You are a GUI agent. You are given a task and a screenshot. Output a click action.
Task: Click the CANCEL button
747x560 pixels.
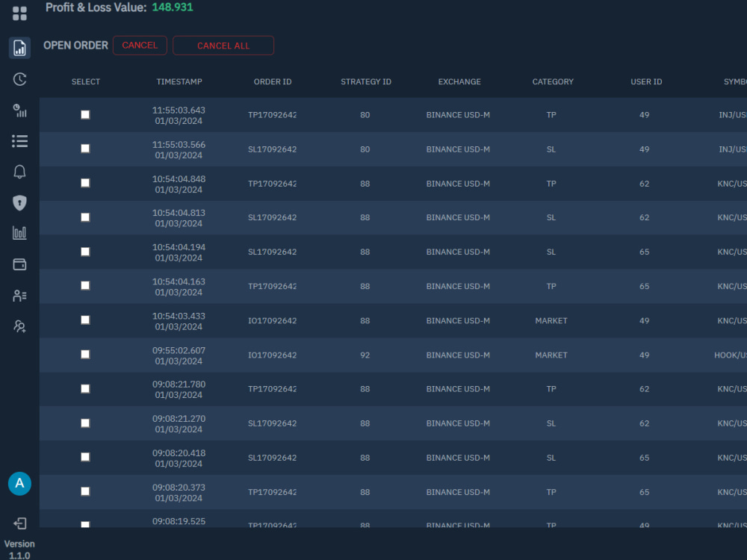point(140,45)
